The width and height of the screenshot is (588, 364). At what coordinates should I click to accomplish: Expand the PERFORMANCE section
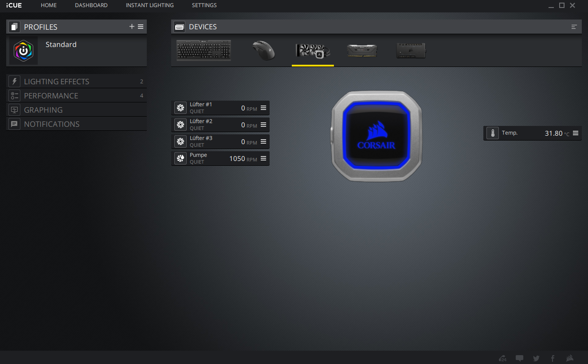[x=76, y=96]
